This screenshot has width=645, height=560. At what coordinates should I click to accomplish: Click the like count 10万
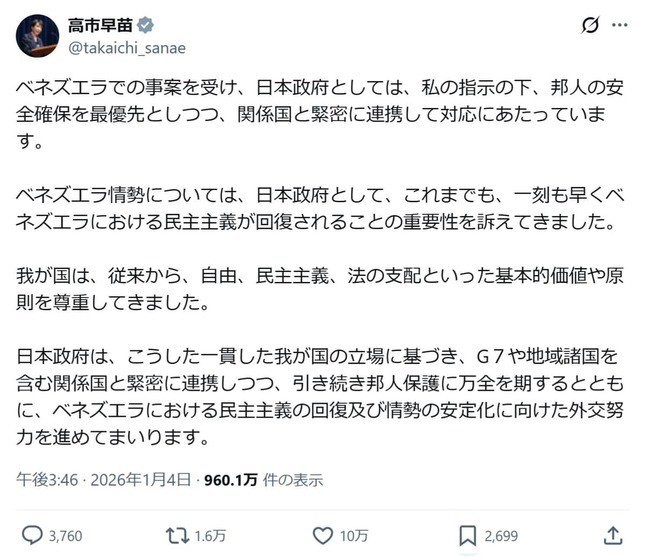(x=354, y=535)
